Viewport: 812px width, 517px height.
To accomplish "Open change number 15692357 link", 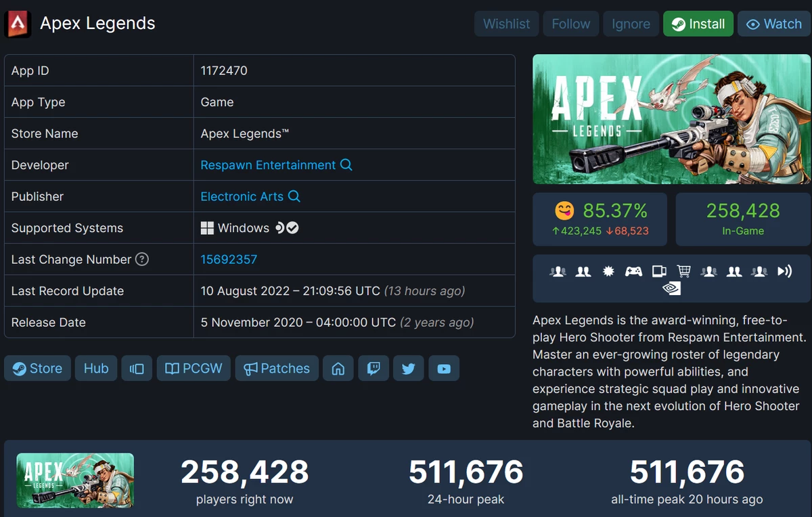I will 229,259.
